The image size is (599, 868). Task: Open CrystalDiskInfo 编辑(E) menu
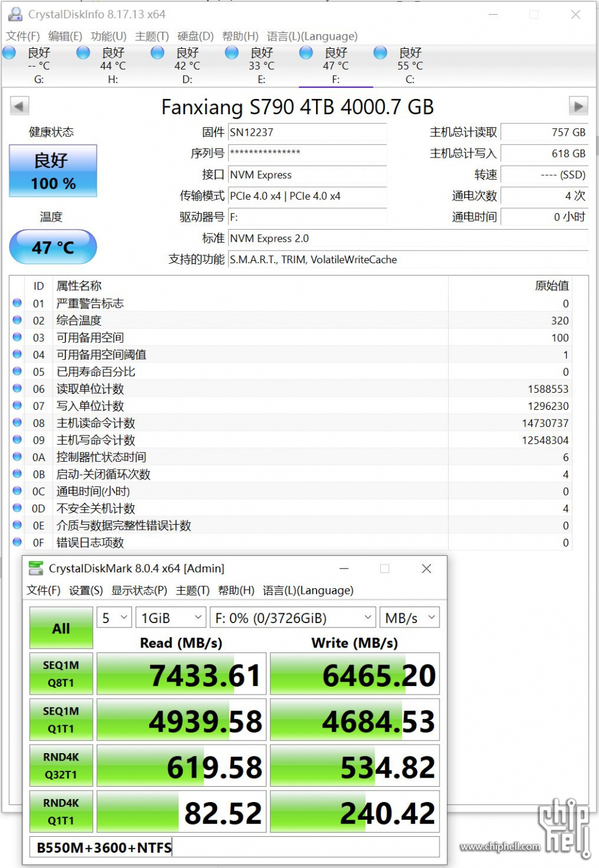(x=65, y=36)
